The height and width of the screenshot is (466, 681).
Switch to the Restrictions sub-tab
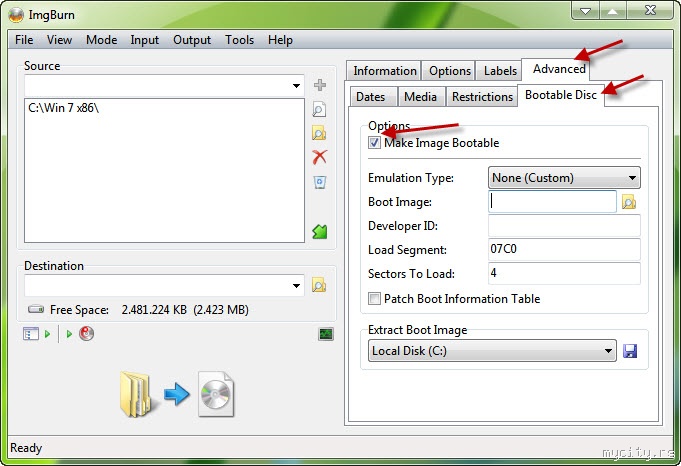click(482, 96)
